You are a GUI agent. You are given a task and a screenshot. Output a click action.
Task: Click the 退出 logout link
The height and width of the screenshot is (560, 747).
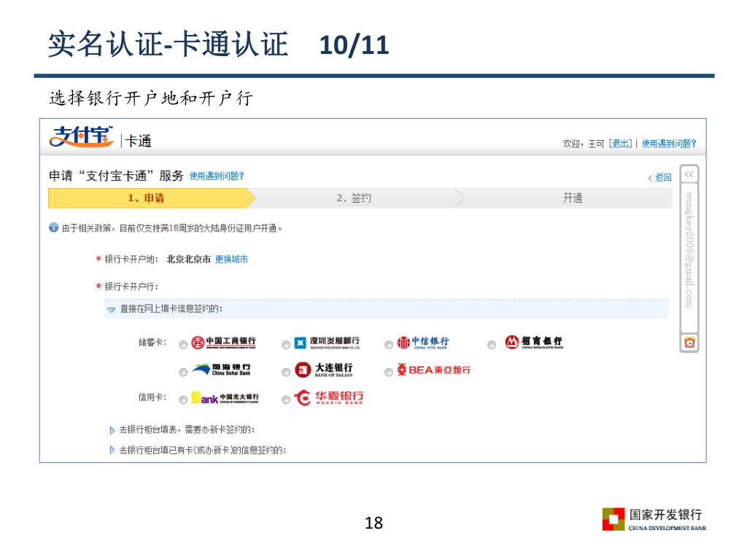point(620,144)
